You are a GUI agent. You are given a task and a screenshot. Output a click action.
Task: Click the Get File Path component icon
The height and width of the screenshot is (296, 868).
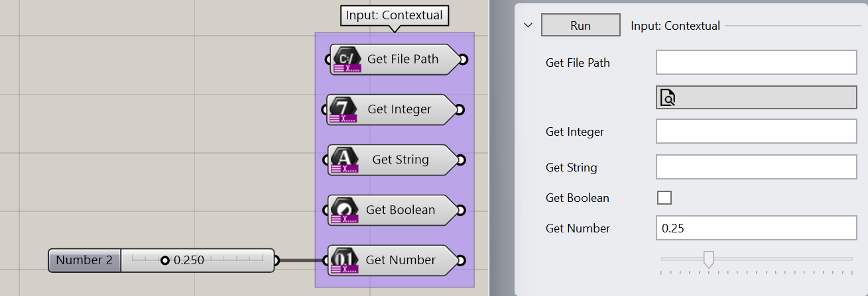(344, 59)
